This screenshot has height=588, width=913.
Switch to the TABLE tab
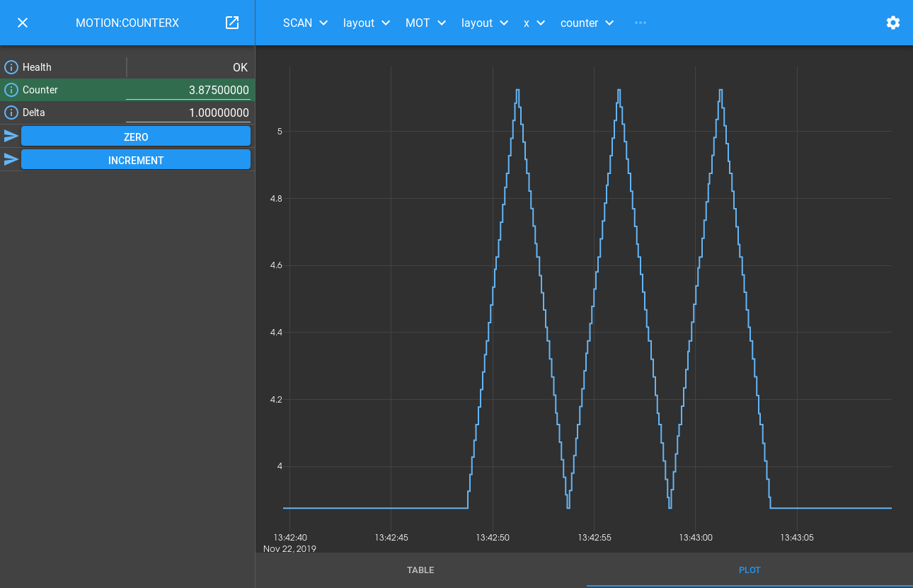click(x=420, y=570)
